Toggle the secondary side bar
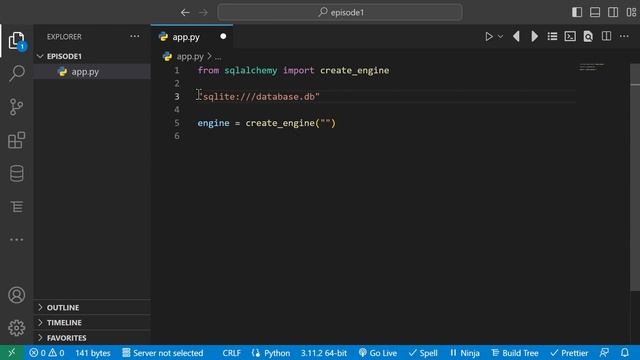This screenshot has width=640, height=360. coord(613,12)
